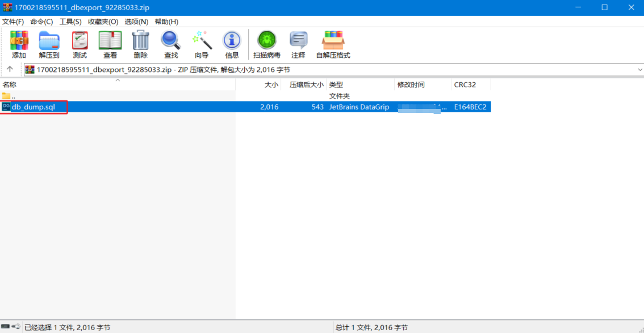Sort by CRC32 column header

point(471,85)
